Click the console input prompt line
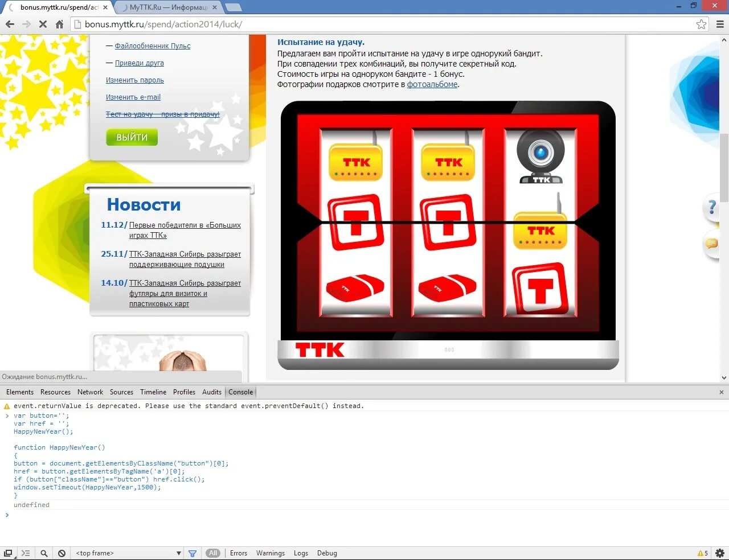The height and width of the screenshot is (560, 729). (x=364, y=515)
